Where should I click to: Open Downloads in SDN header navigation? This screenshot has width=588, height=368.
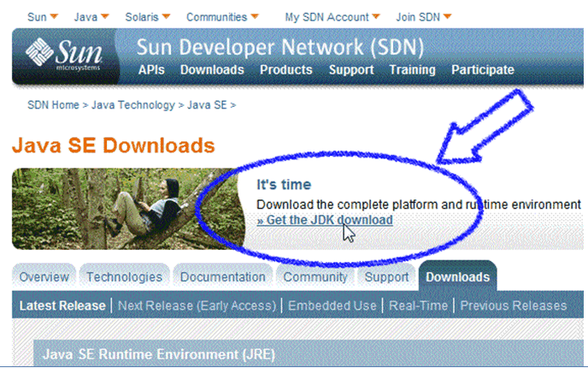(212, 70)
